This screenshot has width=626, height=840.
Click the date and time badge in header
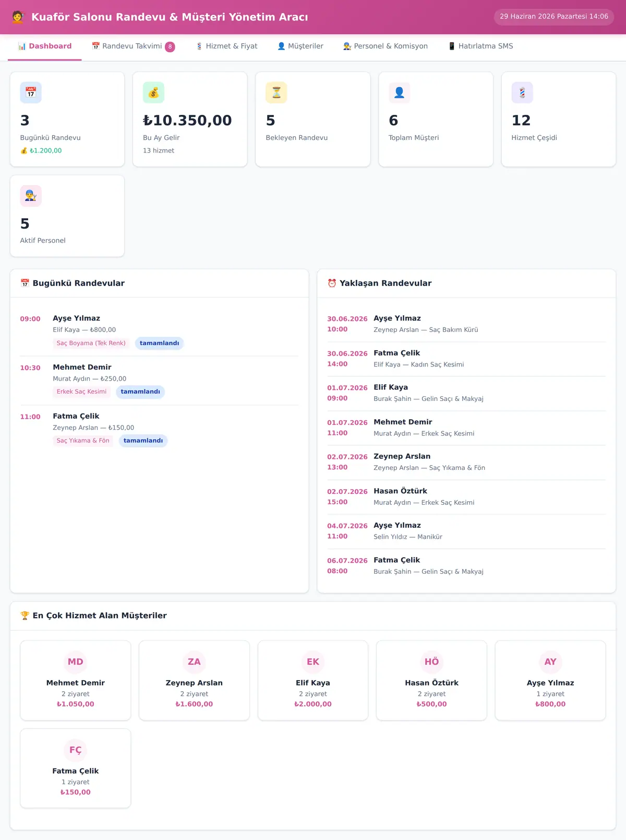pyautogui.click(x=554, y=17)
